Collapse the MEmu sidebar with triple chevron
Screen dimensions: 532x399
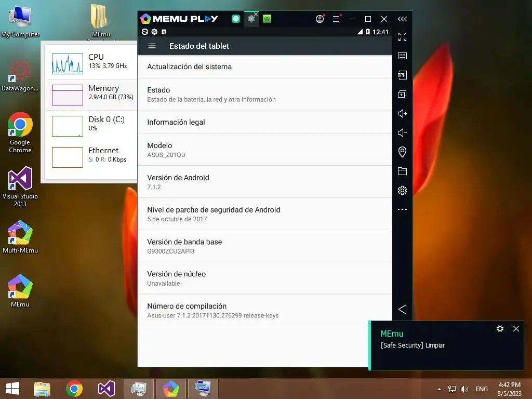click(402, 19)
